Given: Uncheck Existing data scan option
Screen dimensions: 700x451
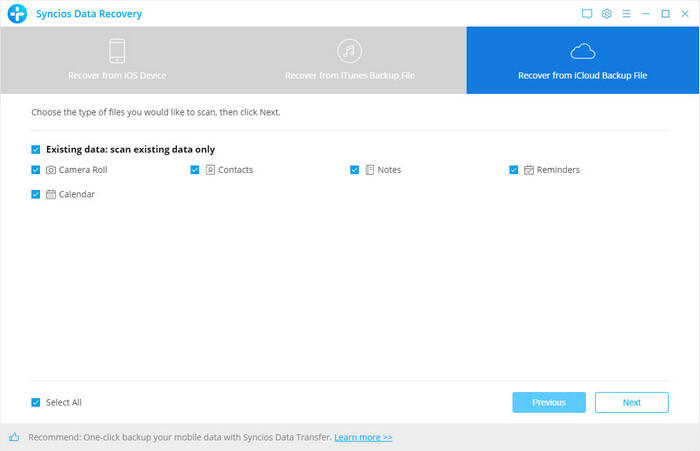Looking at the screenshot, I should tap(36, 149).
